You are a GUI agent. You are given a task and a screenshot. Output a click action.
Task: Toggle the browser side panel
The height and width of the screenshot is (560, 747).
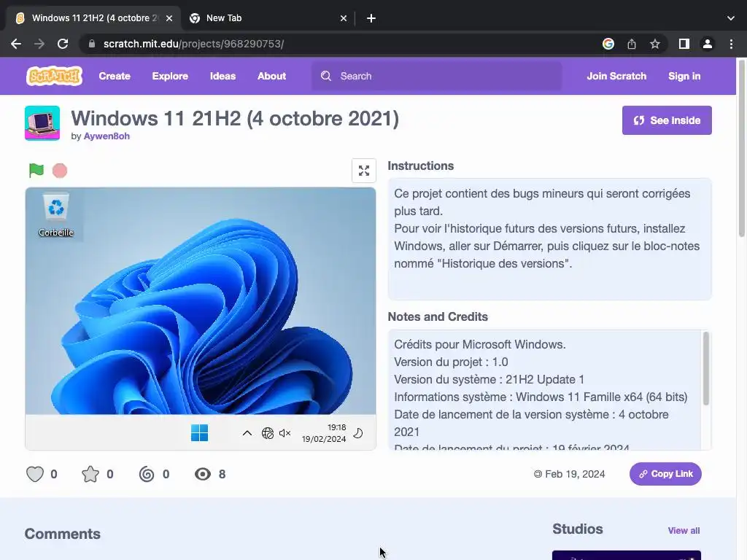pyautogui.click(x=684, y=44)
